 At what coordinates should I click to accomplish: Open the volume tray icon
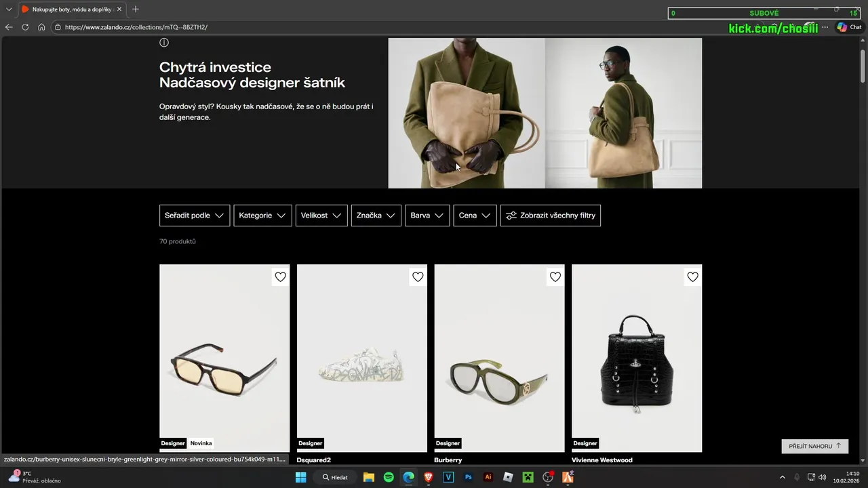tap(823, 477)
